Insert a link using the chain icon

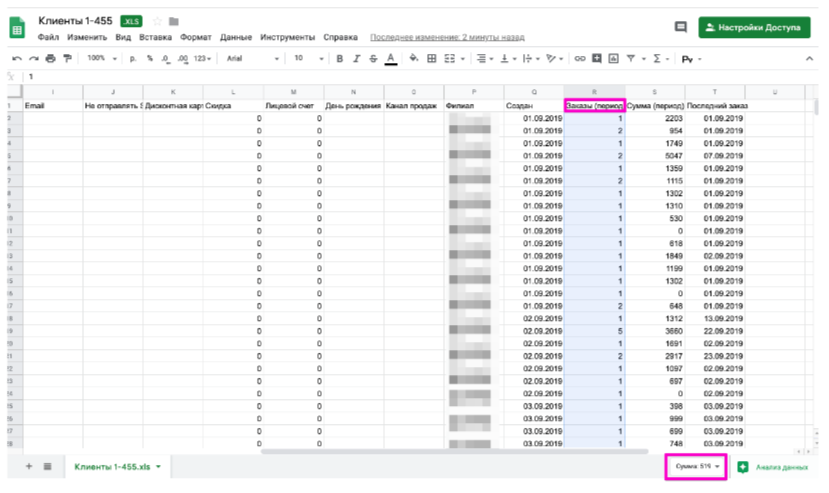(x=580, y=59)
